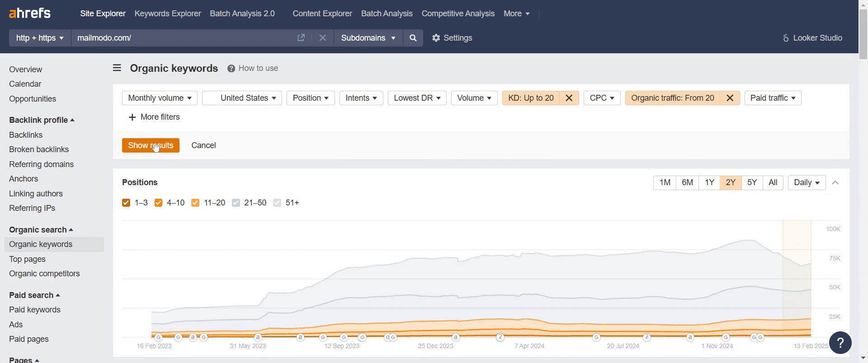This screenshot has height=363, width=868.
Task: Enable the 21–50 positions checkbox
Action: pyautogui.click(x=236, y=203)
